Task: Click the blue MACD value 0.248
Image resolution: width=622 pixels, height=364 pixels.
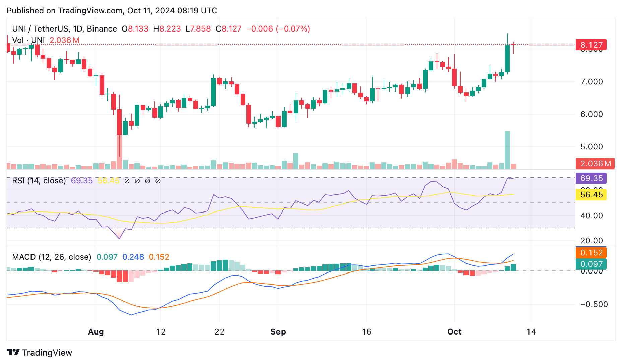Action: (133, 257)
